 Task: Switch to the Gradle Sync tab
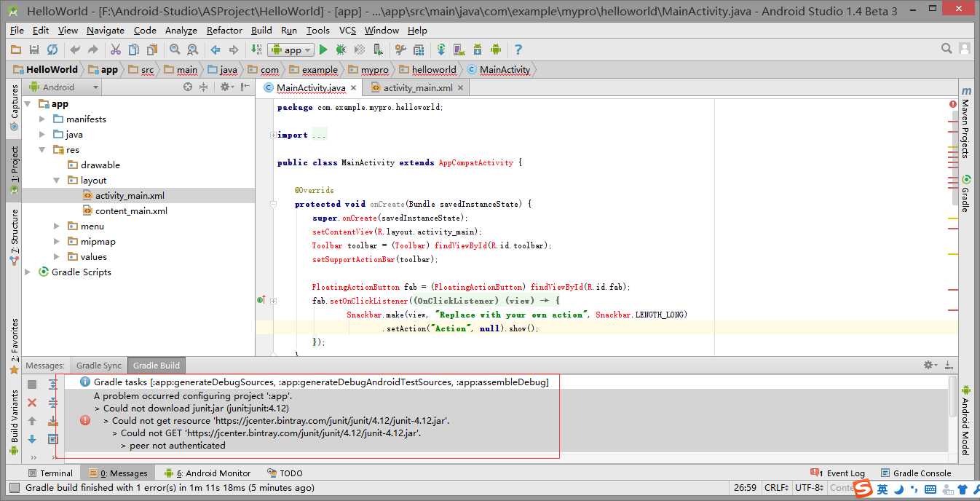(99, 366)
